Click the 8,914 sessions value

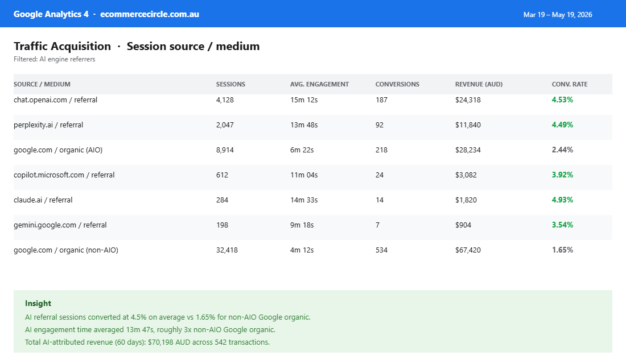coord(225,150)
